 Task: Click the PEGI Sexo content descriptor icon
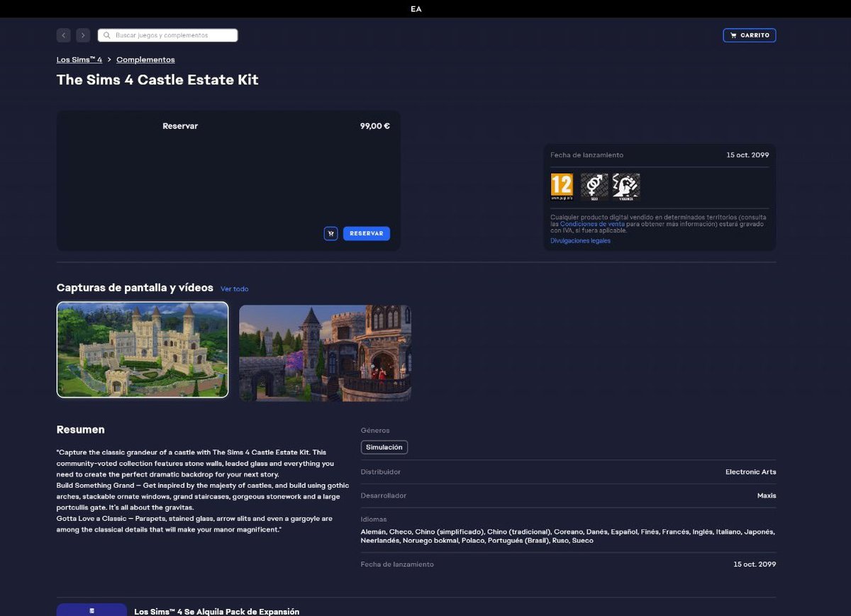(594, 186)
